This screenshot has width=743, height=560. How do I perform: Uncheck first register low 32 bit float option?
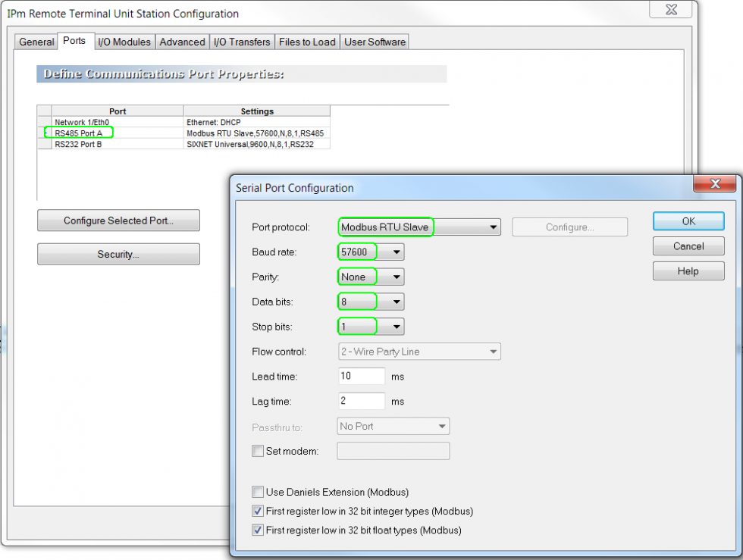[258, 530]
